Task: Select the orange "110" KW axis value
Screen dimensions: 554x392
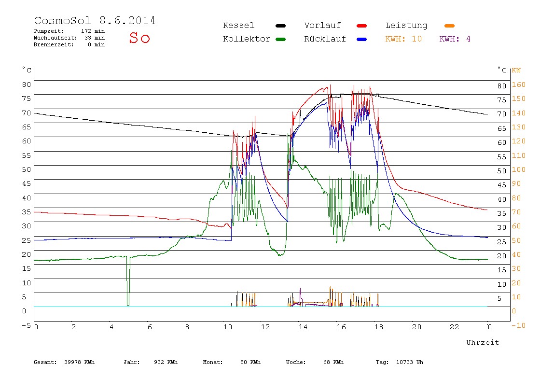Action: (x=519, y=155)
